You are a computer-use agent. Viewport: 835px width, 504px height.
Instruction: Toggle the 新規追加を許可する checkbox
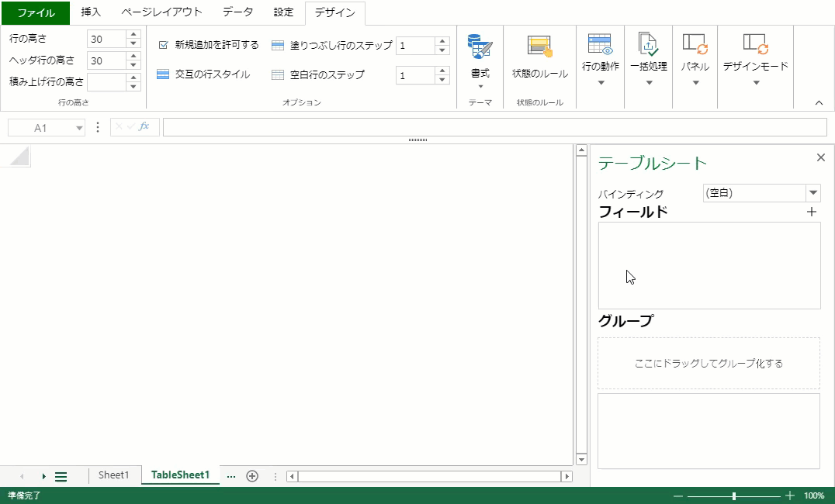162,45
